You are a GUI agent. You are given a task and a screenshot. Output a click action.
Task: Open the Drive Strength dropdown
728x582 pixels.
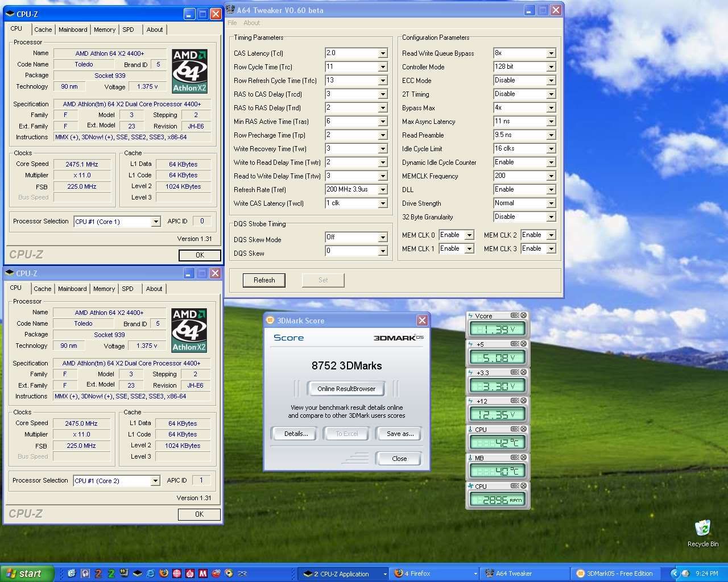551,203
